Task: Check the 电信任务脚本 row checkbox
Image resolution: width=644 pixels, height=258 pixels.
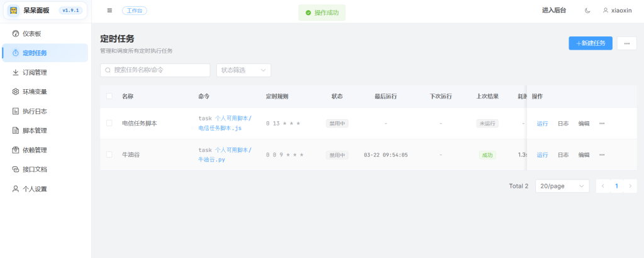Action: point(109,123)
